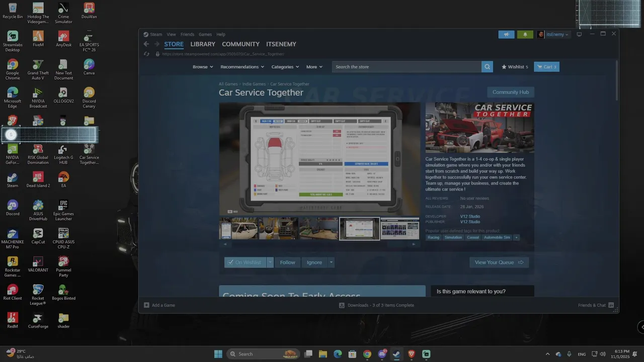Click Add a Game plus icon
The height and width of the screenshot is (362, 644).
pos(146,305)
